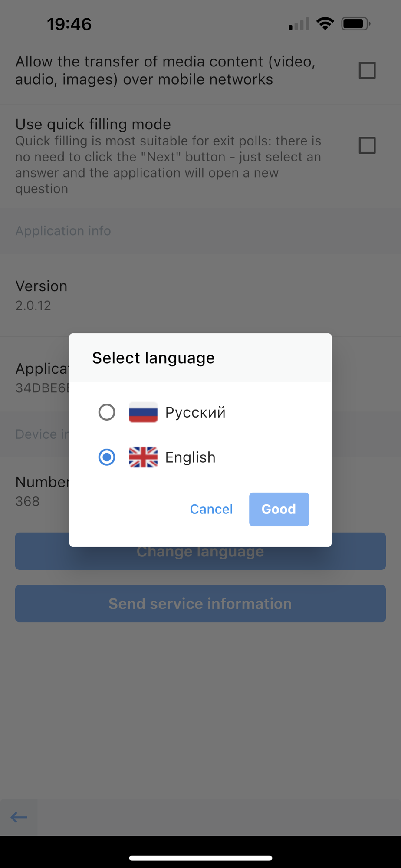Choose the Русский language label
Screen dimensions: 401x868
click(195, 412)
